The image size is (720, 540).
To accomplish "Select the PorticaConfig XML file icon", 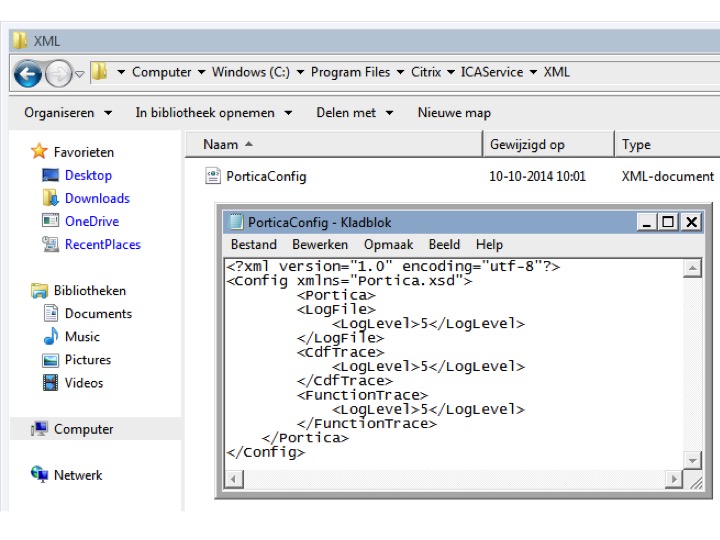I will tap(213, 176).
